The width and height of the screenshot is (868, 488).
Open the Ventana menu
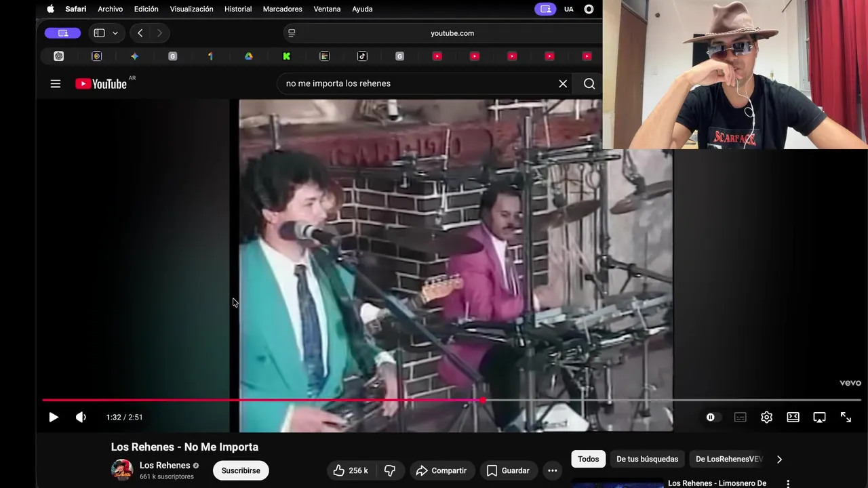click(x=328, y=9)
